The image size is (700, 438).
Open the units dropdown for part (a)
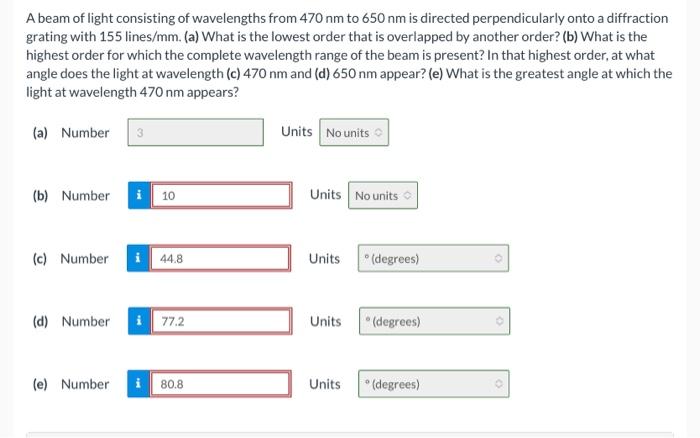354,132
